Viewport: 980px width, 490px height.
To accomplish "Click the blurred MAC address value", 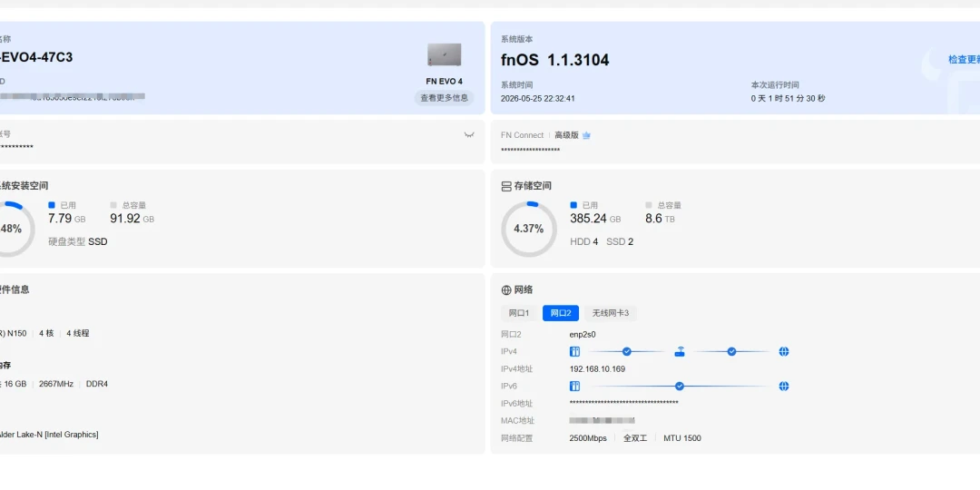I will click(603, 421).
